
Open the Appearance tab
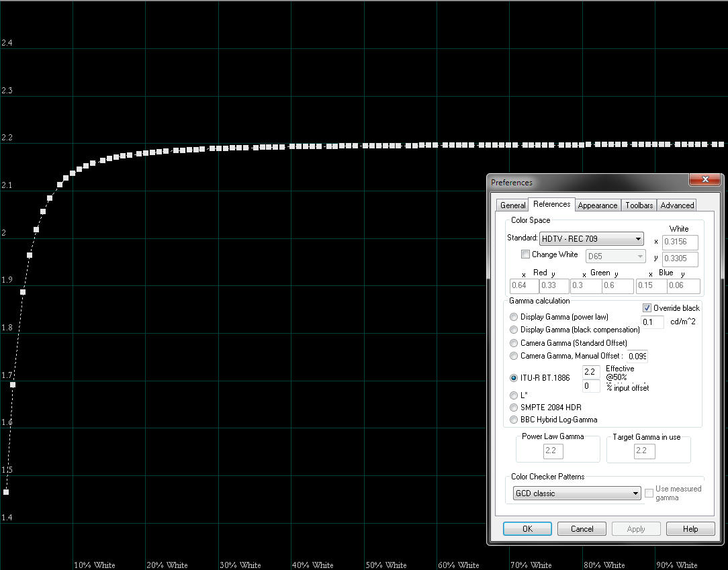pyautogui.click(x=597, y=205)
